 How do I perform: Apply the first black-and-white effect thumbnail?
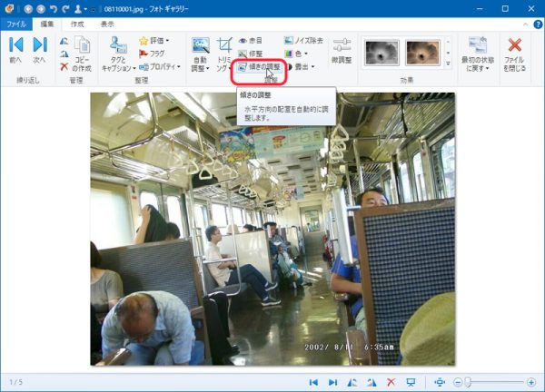(x=379, y=52)
